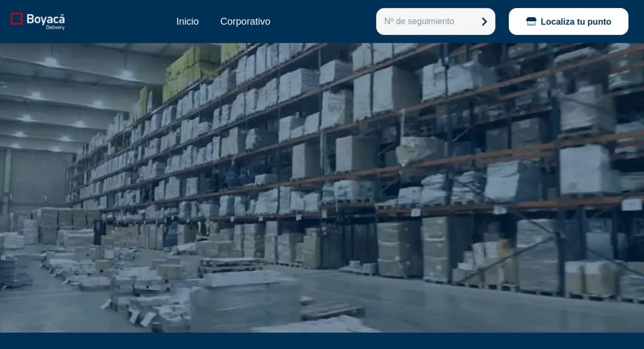Click the Delivery subtitle under Boyacá
Image resolution: width=644 pixels, height=349 pixels.
tap(55, 28)
